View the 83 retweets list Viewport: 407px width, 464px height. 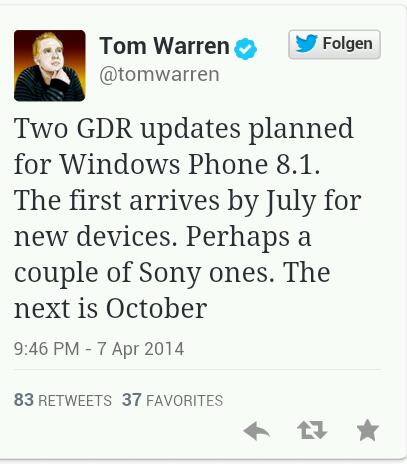63,400
